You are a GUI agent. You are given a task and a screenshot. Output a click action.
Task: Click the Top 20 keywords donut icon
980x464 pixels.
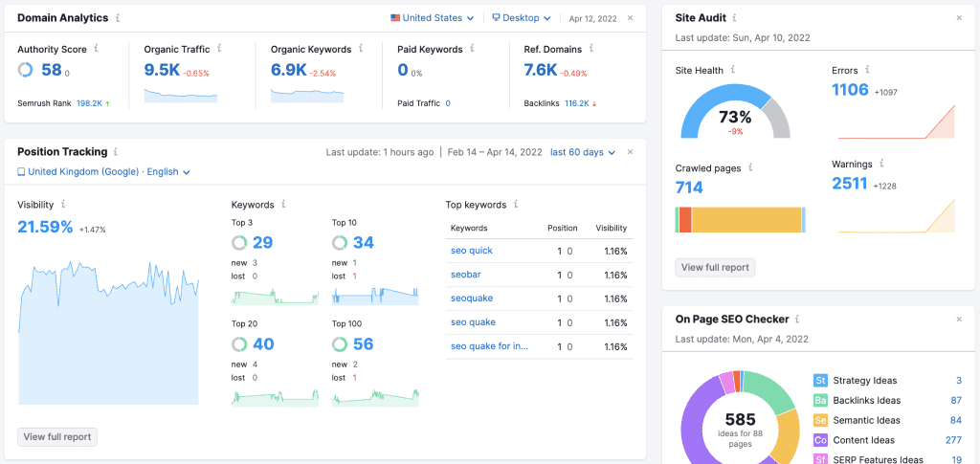(x=238, y=344)
